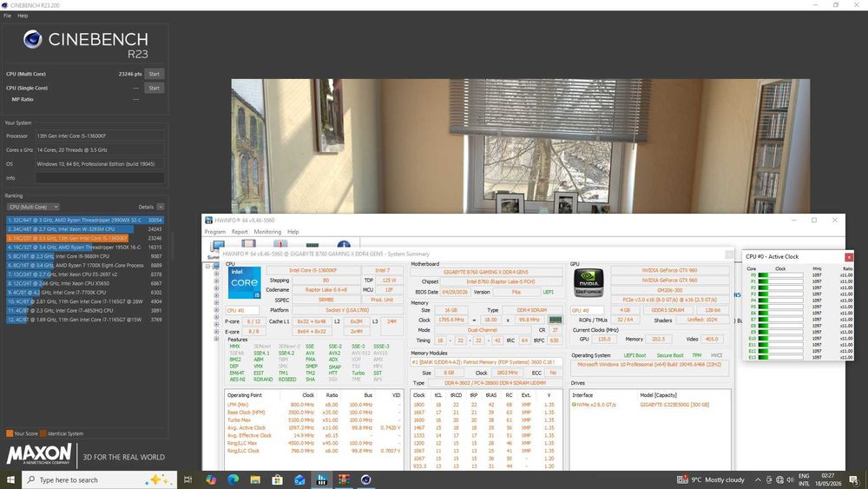Viewport: 868px width, 489px height.
Task: Select Intel Core i9-9880H ranking row
Action: 85,256
